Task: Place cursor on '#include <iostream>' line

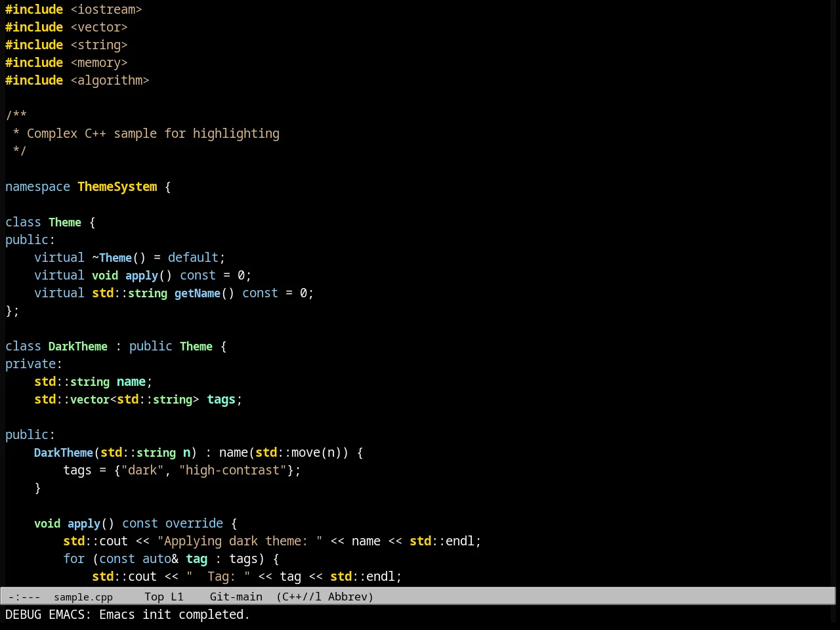Action: 73,9
